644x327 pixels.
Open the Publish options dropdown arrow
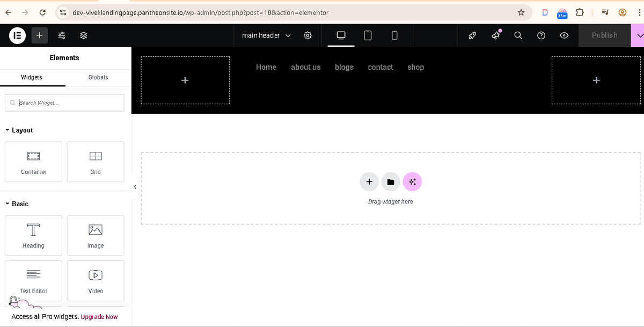639,35
